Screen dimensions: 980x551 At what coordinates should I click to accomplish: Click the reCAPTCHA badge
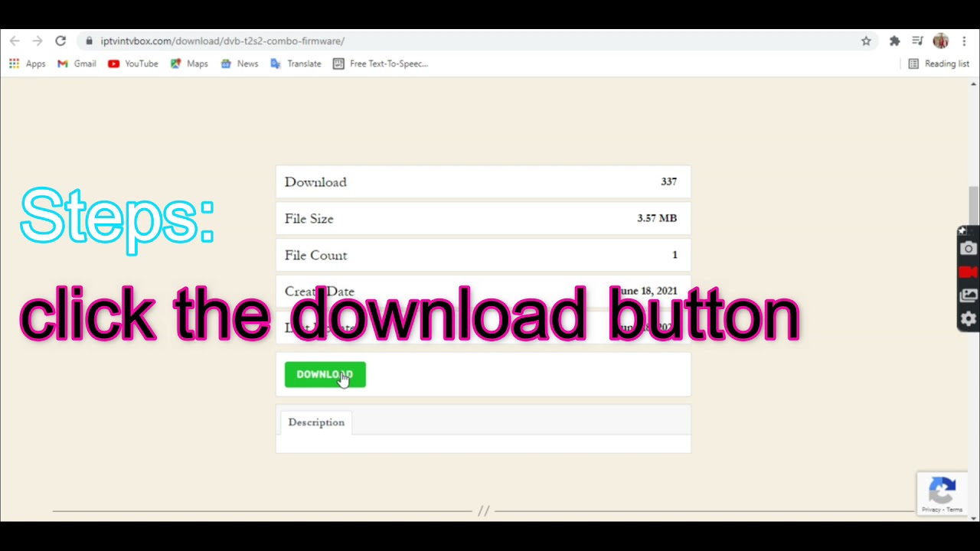coord(942,494)
